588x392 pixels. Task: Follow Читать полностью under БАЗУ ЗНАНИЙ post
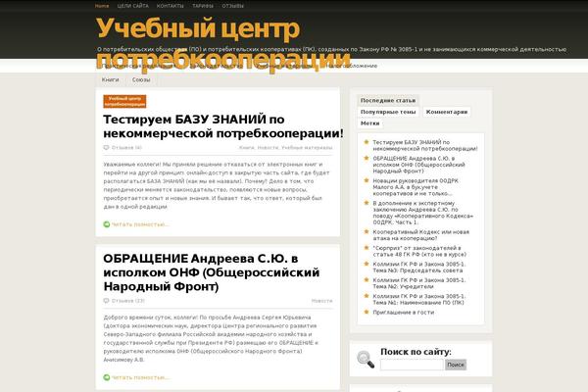(140, 224)
